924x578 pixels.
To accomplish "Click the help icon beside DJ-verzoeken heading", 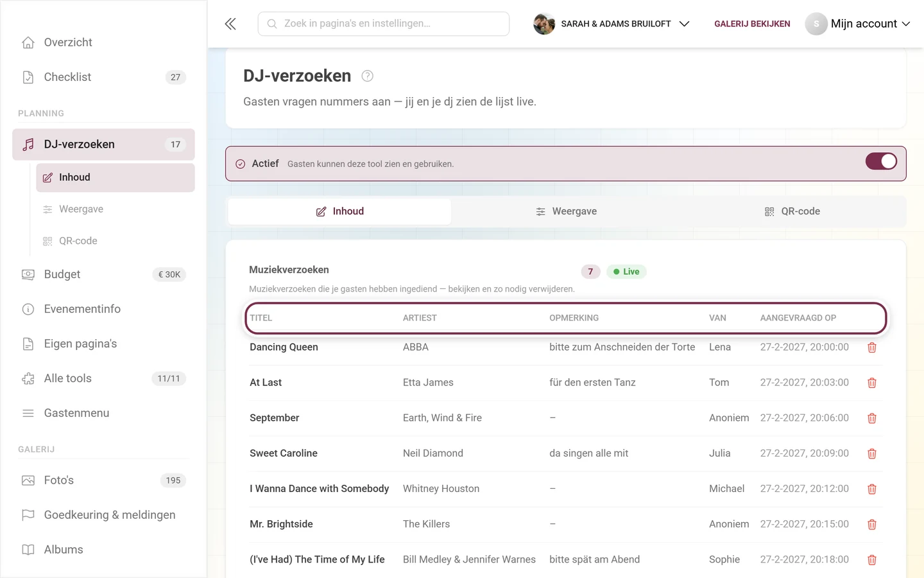I will point(367,76).
